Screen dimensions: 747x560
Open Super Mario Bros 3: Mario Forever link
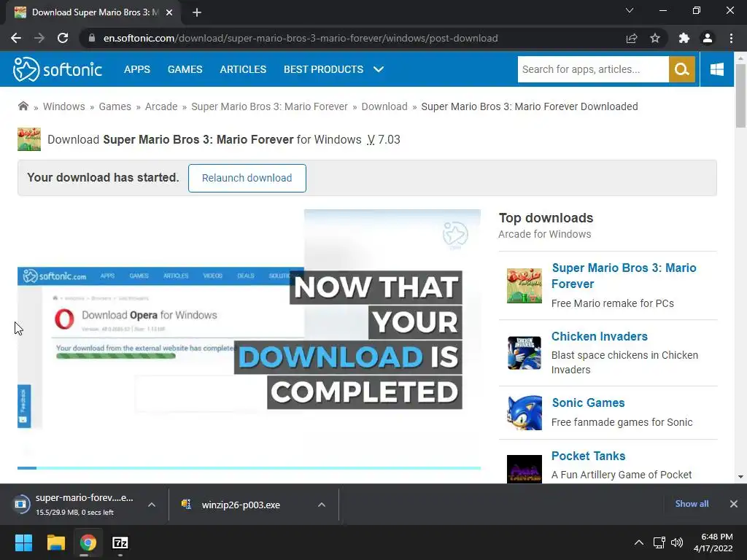(x=624, y=276)
